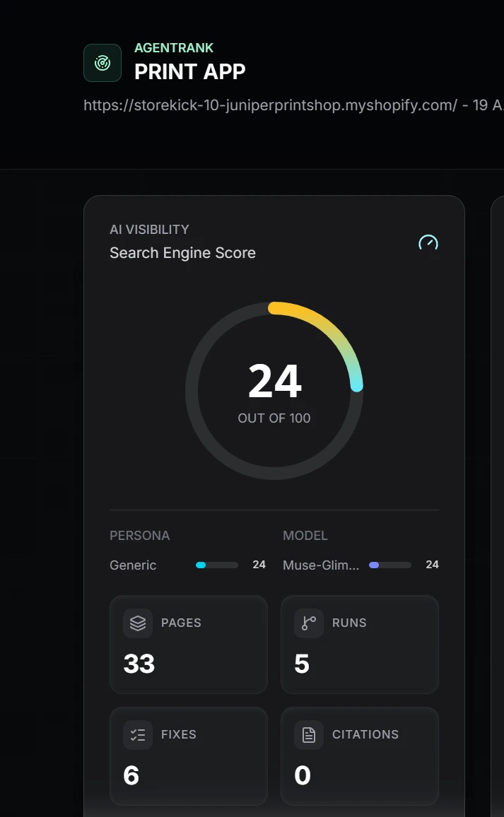Click the AGENTRANK brand label

pos(174,48)
